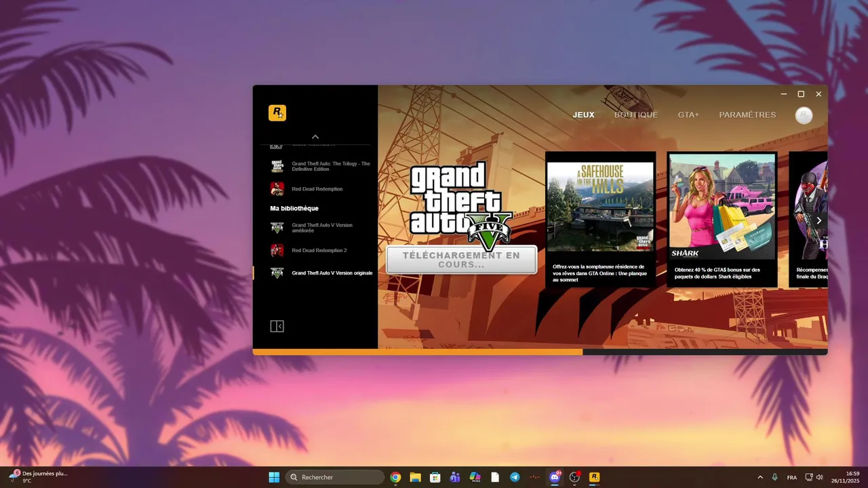The height and width of the screenshot is (488, 868).
Task: Click the GTA Trilogy game icon
Action: (x=277, y=167)
